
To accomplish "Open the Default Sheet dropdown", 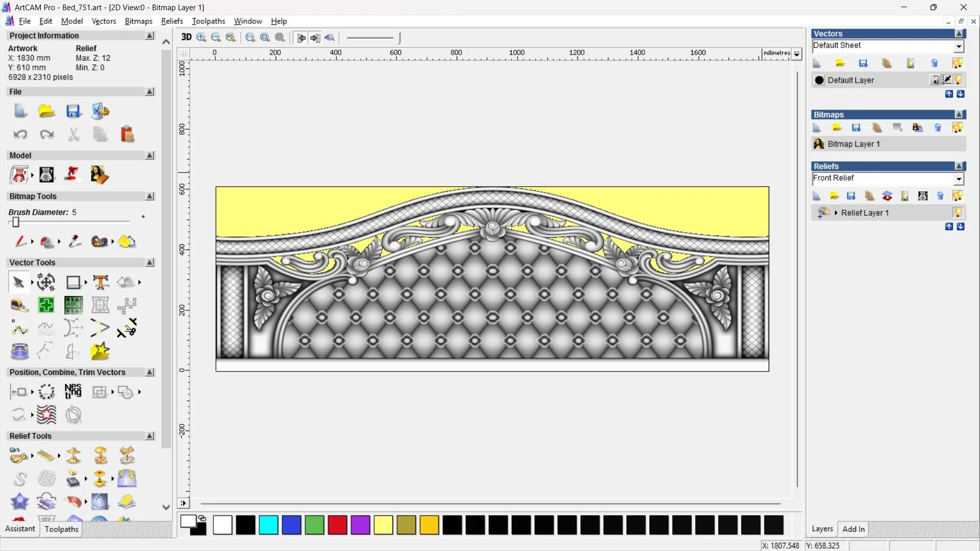I will [959, 46].
